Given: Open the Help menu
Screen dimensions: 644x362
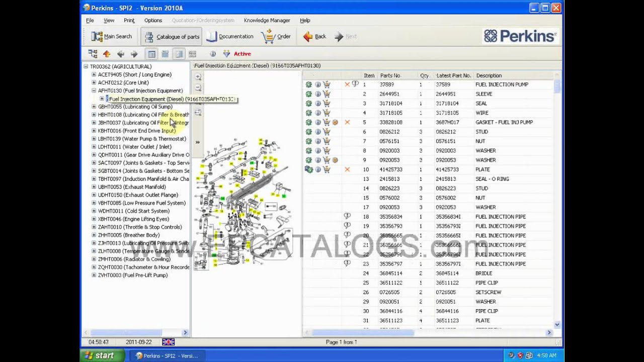Looking at the screenshot, I should [305, 21].
